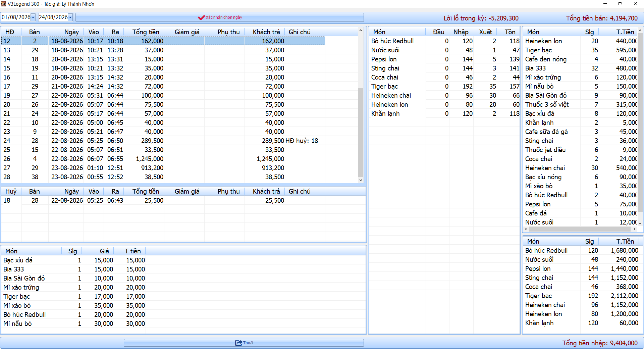This screenshot has height=349, width=644.
Task: Select Bò húc Redbull row in stock table
Action: (445, 41)
